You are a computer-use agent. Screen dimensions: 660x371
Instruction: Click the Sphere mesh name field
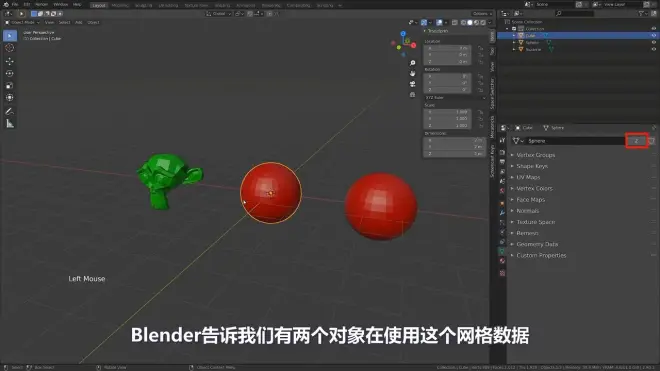(x=575, y=141)
